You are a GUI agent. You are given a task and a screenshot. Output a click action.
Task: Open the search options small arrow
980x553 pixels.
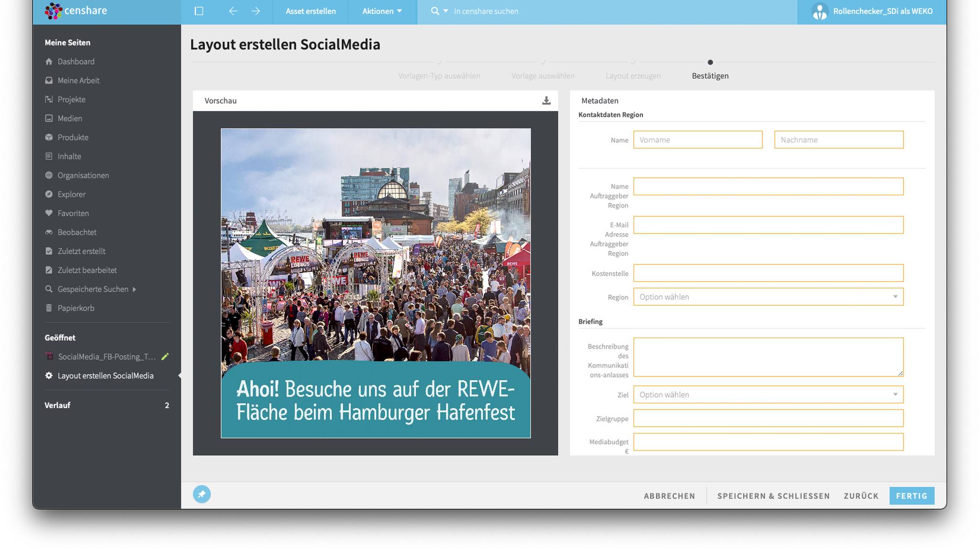click(x=445, y=11)
